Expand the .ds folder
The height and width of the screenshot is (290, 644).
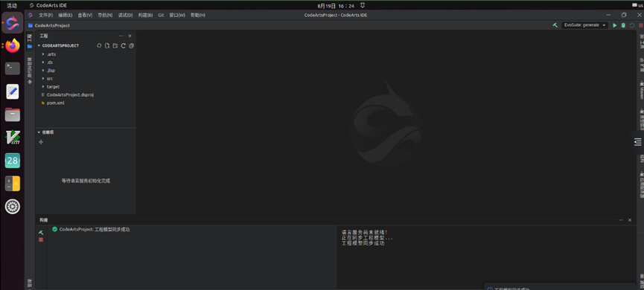click(x=43, y=62)
